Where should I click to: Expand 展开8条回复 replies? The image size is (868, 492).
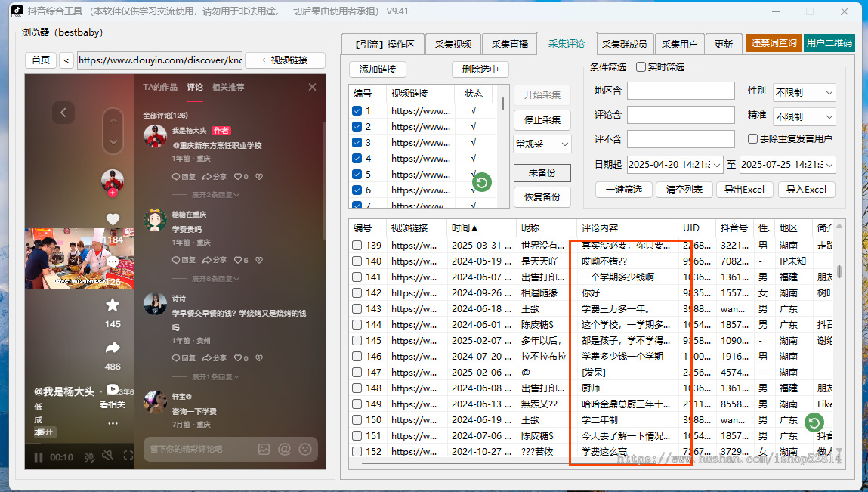215,279
